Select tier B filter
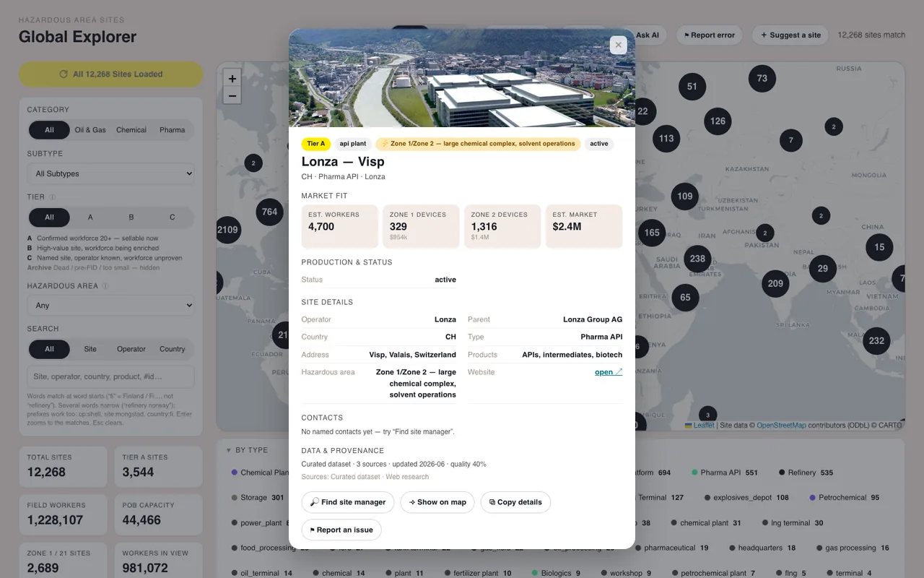Image resolution: width=924 pixels, height=578 pixels. pos(131,217)
